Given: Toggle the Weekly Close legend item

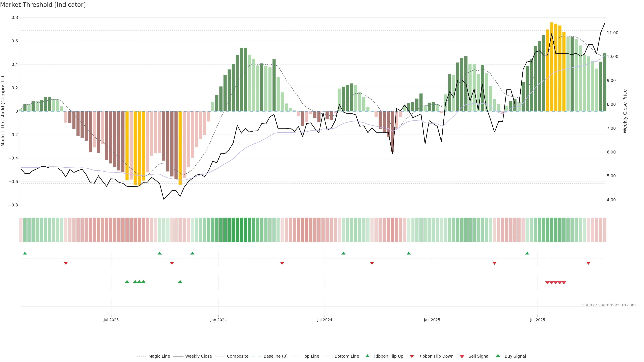Looking at the screenshot, I should click(x=198, y=356).
